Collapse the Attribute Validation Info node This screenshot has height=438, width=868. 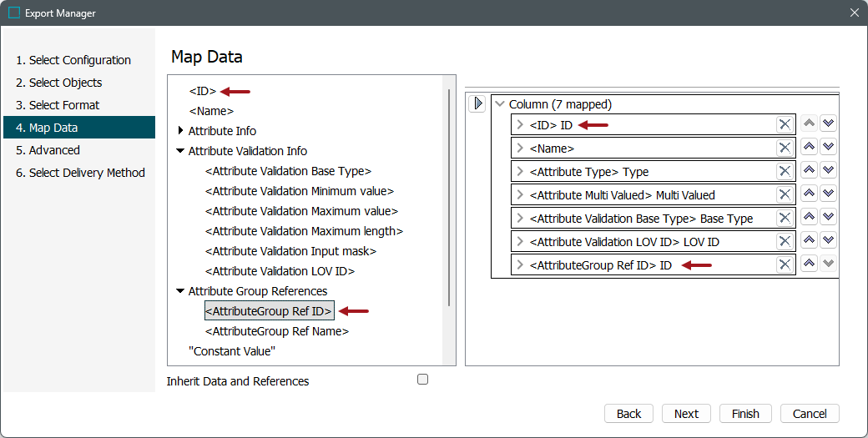pyautogui.click(x=180, y=151)
